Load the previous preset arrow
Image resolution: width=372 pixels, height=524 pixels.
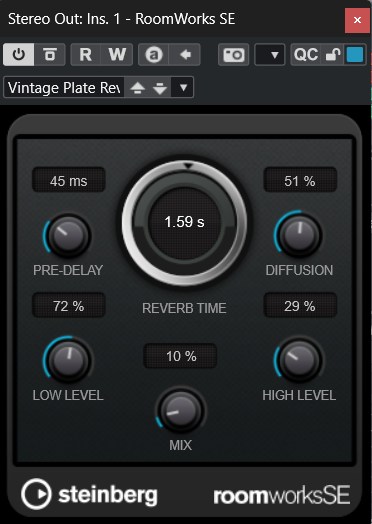pos(138,88)
